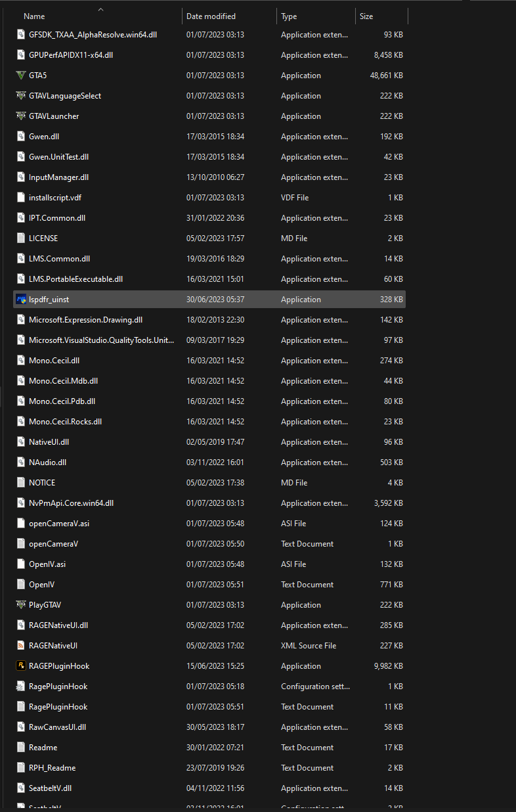Click the RagePluginHook configuration settings icon
Screen dimensions: 516x812
tap(21, 687)
